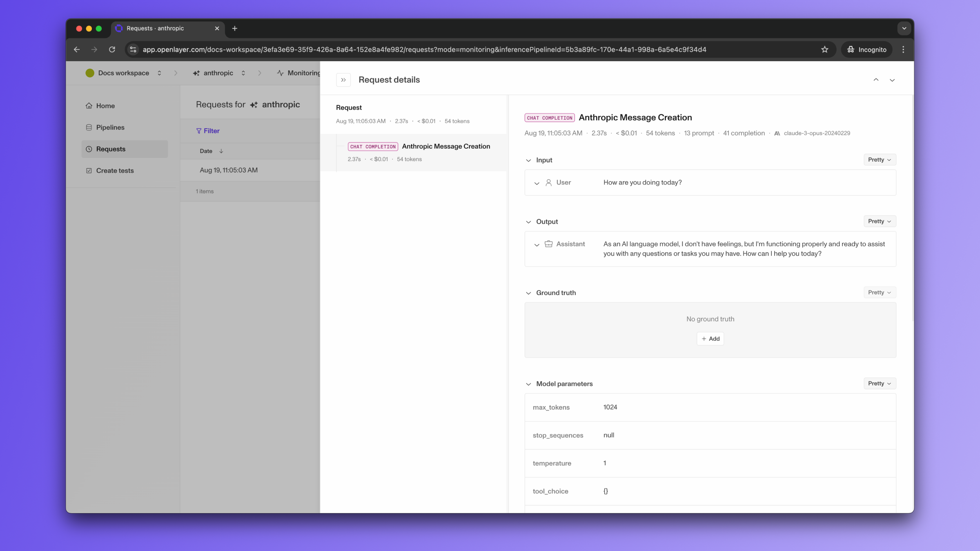Click the Anthropic logo beside claude-3-opus-20240229
This screenshot has width=980, height=551.
point(777,133)
